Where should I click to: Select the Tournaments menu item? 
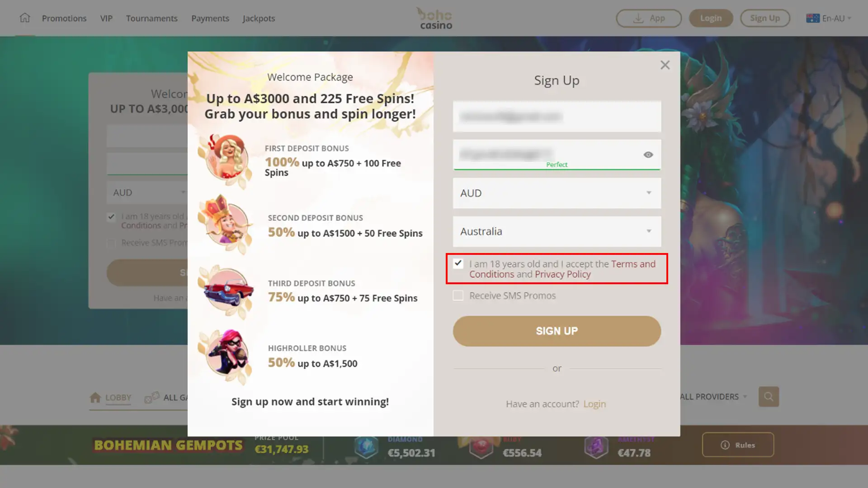tap(151, 18)
